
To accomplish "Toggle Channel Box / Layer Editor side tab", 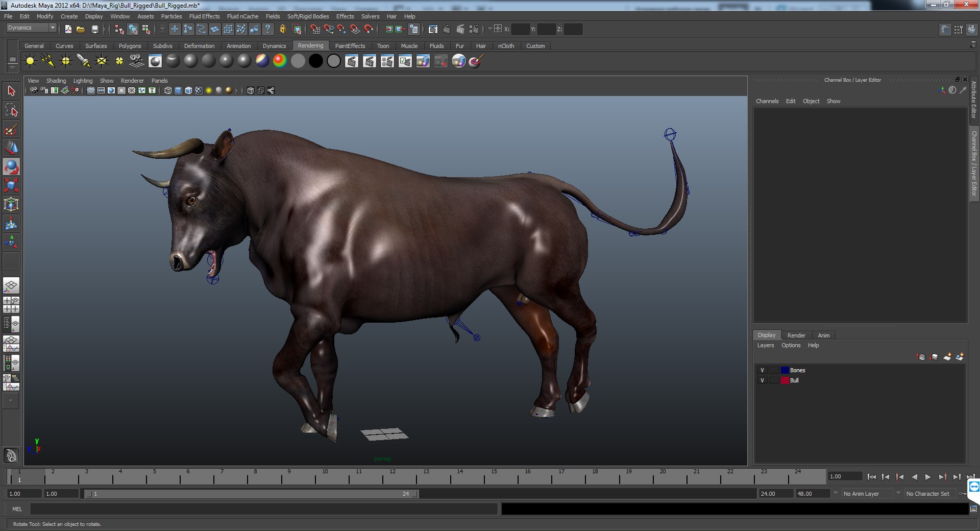I will point(974,163).
